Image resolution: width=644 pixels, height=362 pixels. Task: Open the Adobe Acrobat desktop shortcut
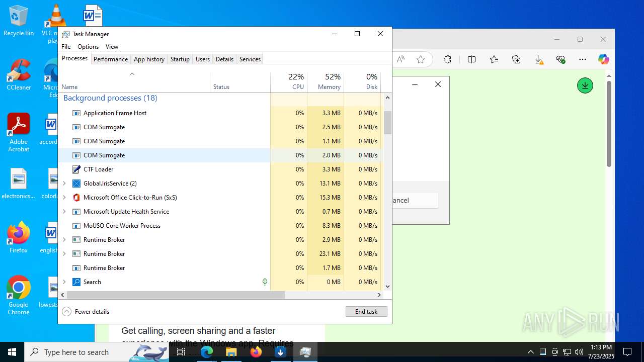click(19, 133)
